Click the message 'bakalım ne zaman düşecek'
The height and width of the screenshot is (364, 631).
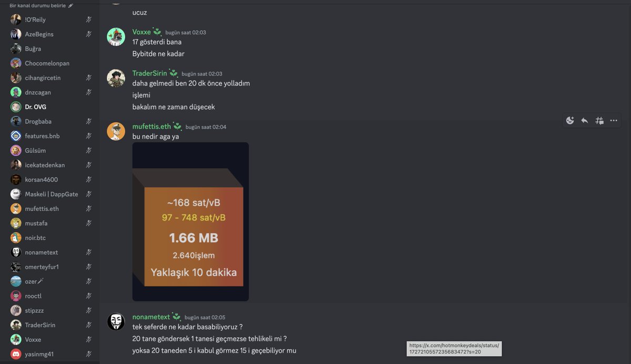tap(174, 107)
